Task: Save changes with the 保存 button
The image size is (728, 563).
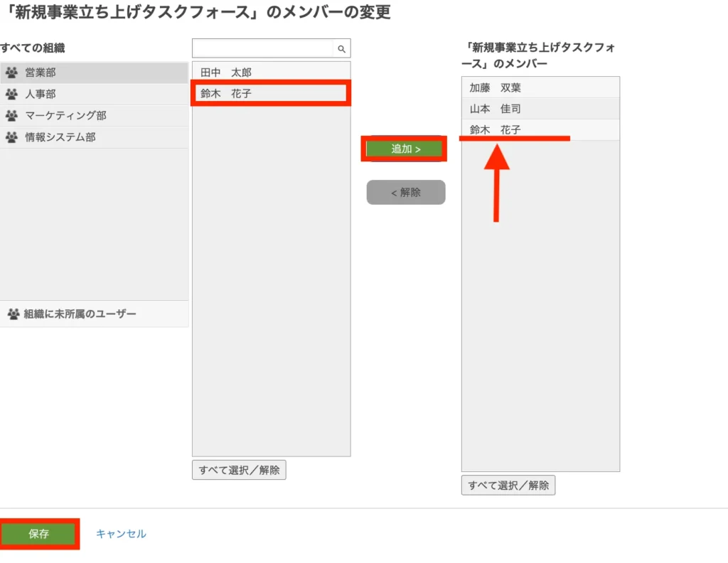Action: 38,534
